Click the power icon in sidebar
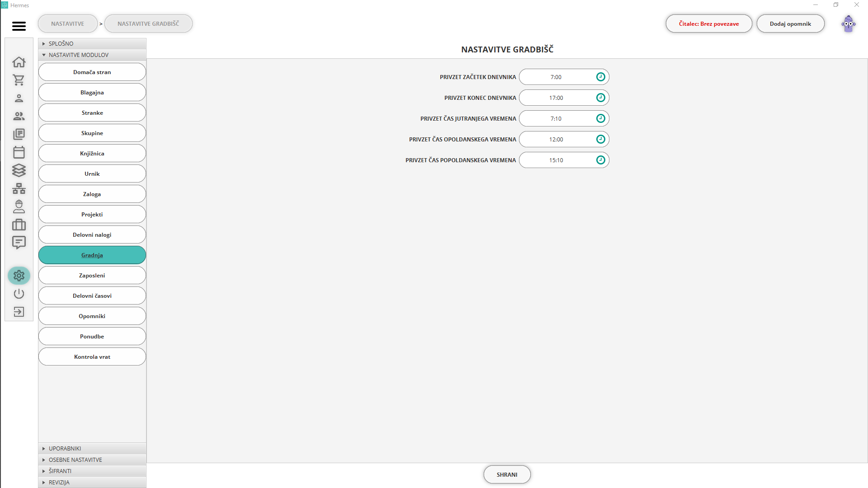The height and width of the screenshot is (488, 868). [19, 294]
